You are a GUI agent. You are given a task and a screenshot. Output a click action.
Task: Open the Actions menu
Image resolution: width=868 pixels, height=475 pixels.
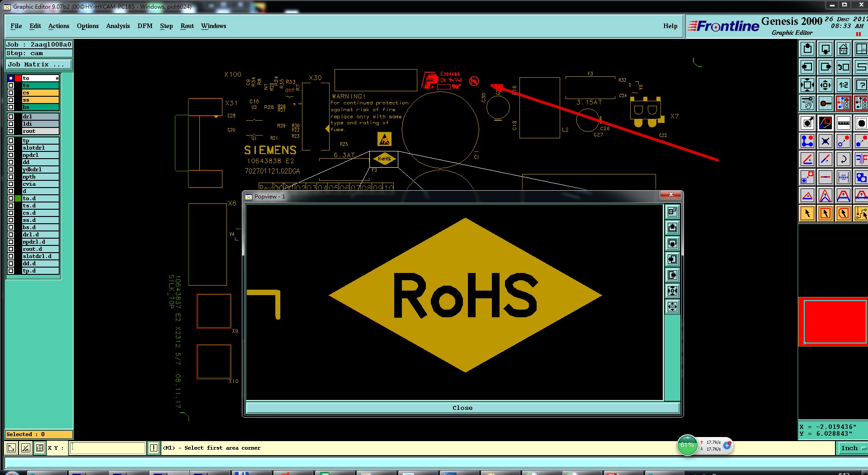point(59,26)
